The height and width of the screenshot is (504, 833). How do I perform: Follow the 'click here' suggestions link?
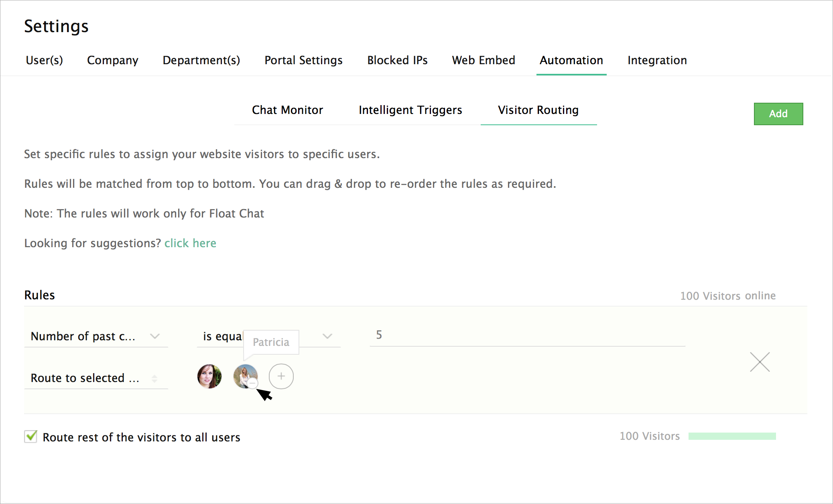190,243
